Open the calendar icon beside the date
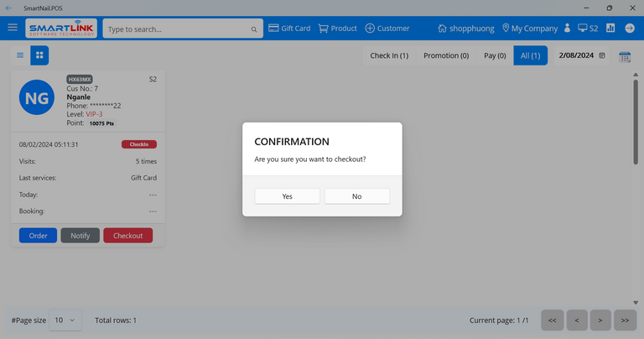The image size is (644, 339). tap(625, 56)
